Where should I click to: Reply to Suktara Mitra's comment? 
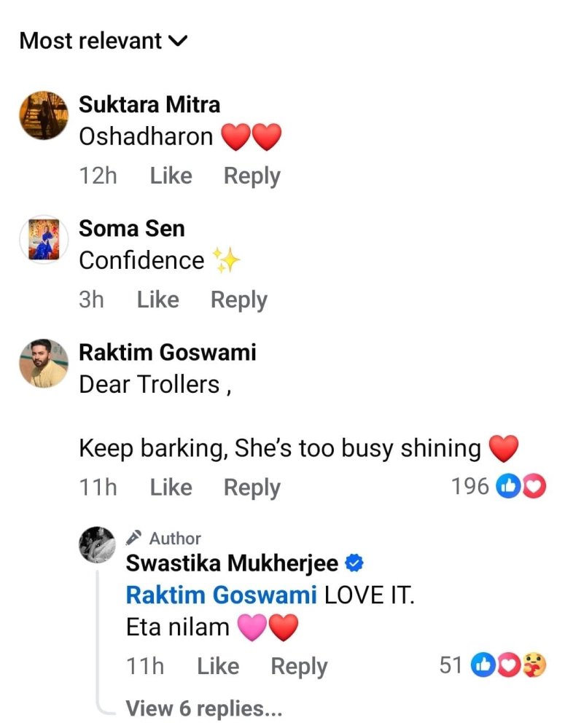click(252, 176)
